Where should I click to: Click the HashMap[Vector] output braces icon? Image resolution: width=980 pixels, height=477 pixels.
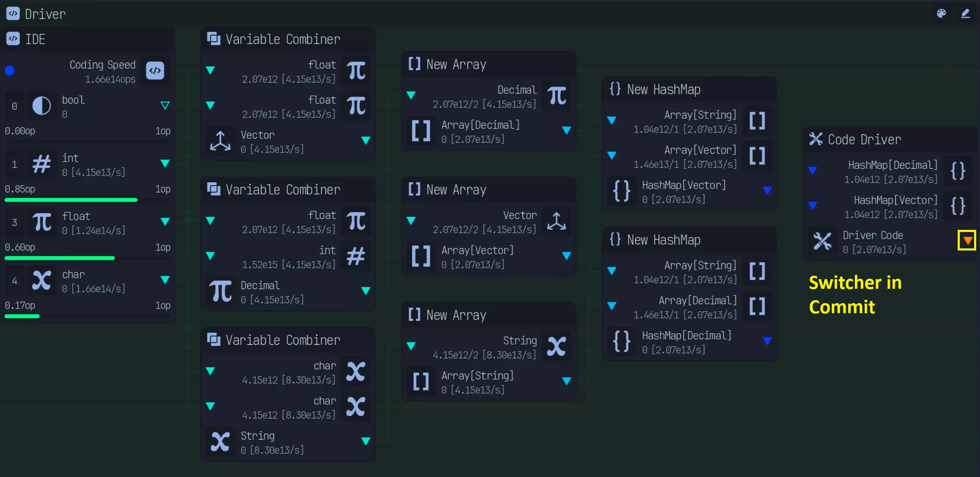tap(621, 191)
